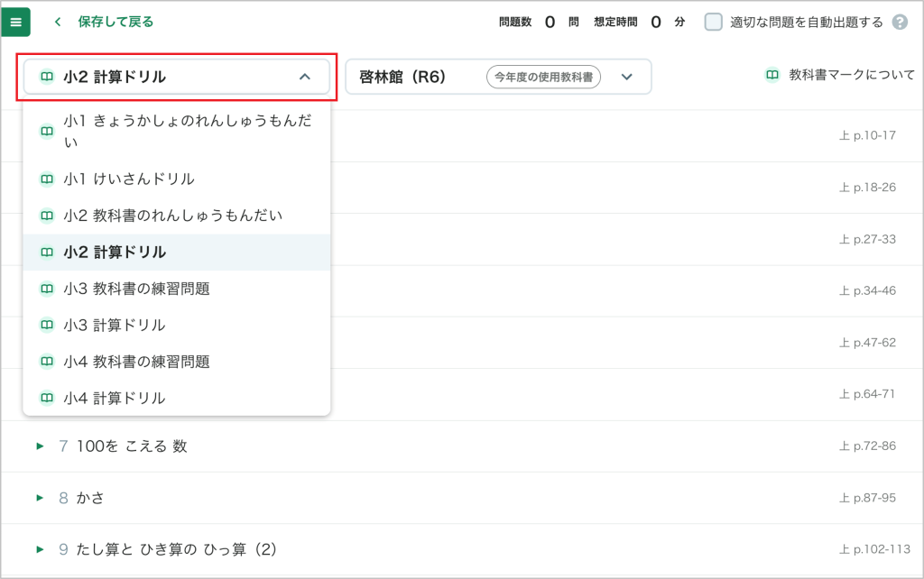Select 小1 きょうかしょのれんしゅうもんだい option

pos(176,131)
